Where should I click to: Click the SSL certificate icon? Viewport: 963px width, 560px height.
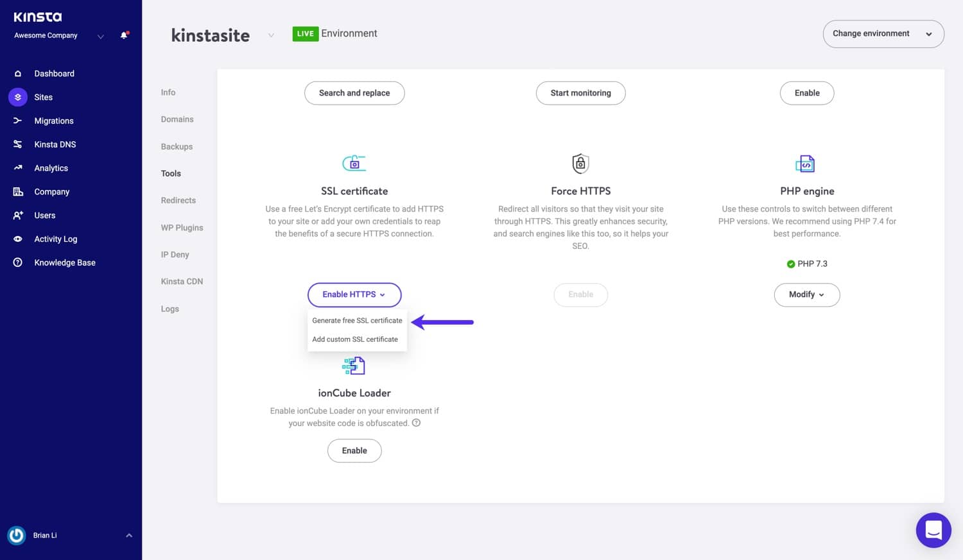(354, 163)
